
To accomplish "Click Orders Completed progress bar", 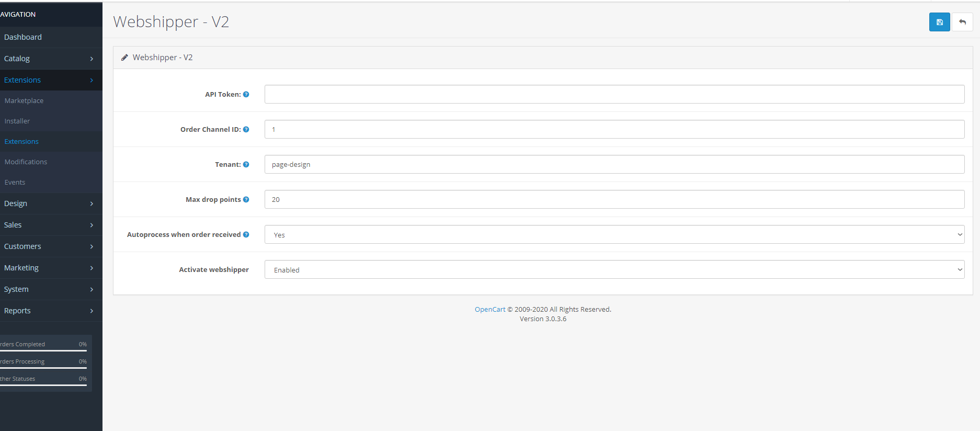I will [x=43, y=350].
